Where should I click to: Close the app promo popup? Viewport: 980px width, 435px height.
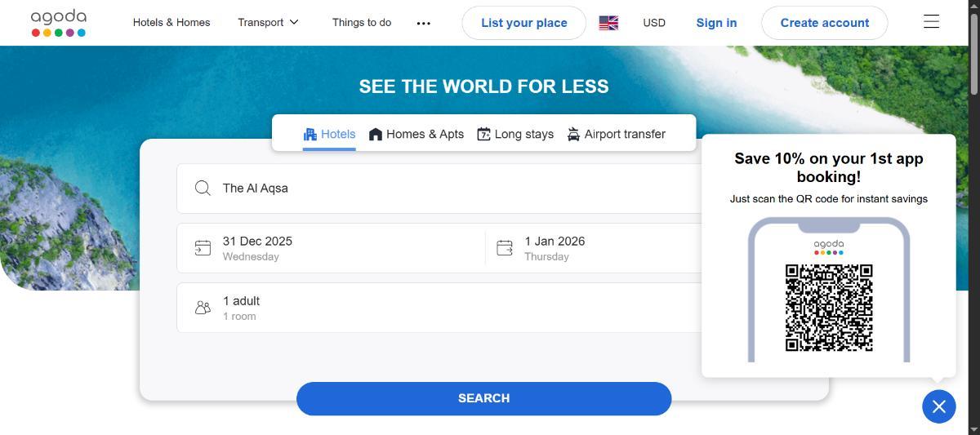click(938, 406)
